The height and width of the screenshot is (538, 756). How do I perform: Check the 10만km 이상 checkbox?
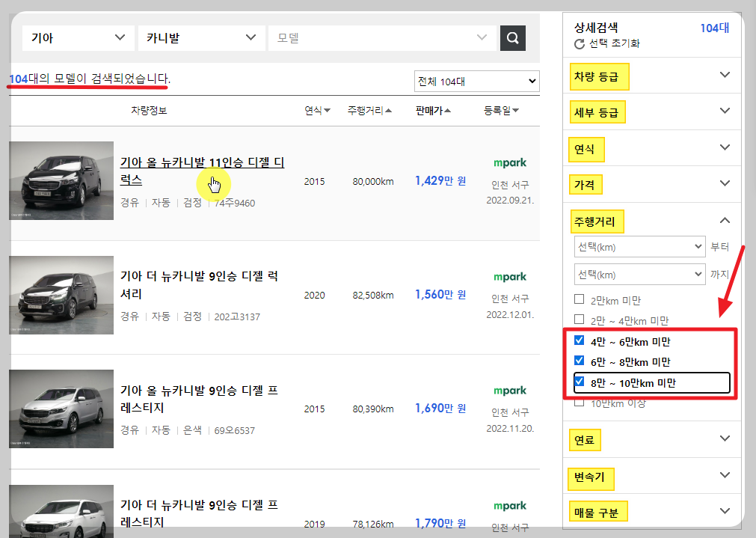579,402
